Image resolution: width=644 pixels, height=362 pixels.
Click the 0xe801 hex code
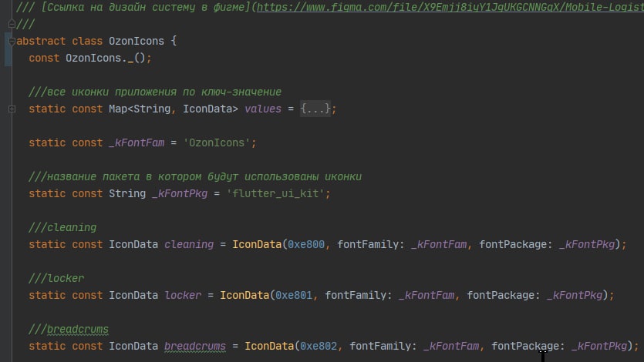coord(294,295)
